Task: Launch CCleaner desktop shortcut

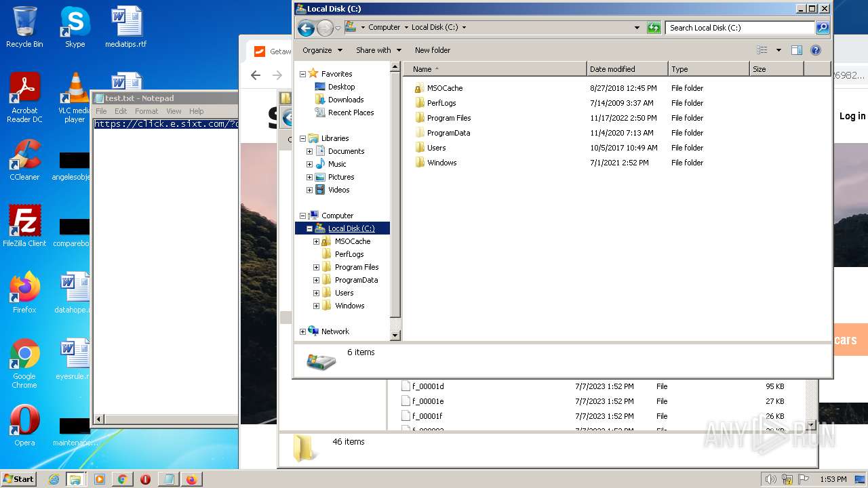Action: (24, 160)
